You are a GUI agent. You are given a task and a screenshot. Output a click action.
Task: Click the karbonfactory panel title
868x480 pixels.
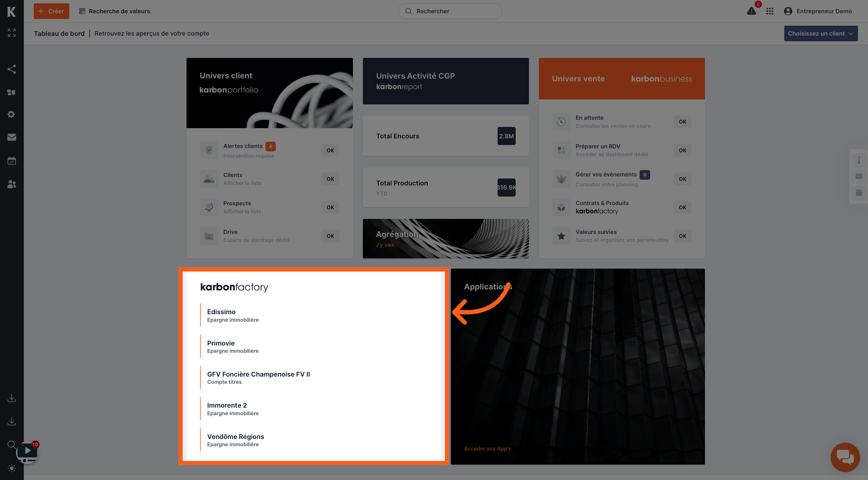click(234, 287)
